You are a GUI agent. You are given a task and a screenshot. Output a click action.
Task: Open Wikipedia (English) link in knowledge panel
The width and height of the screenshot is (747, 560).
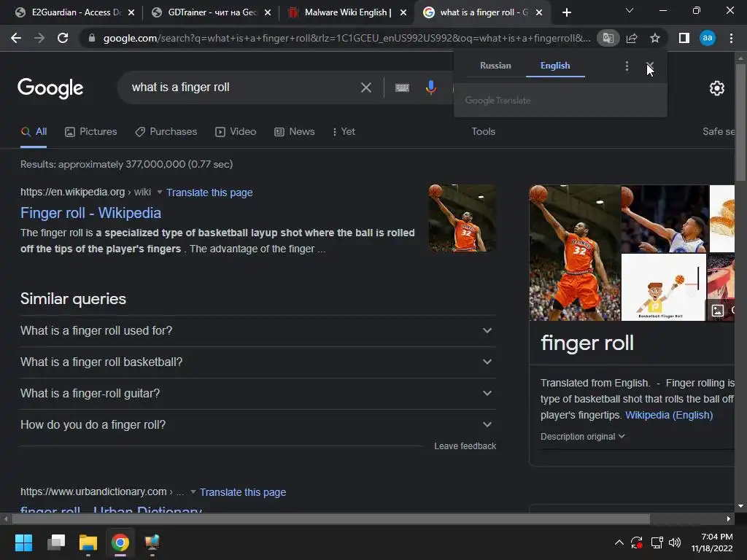[x=669, y=415]
